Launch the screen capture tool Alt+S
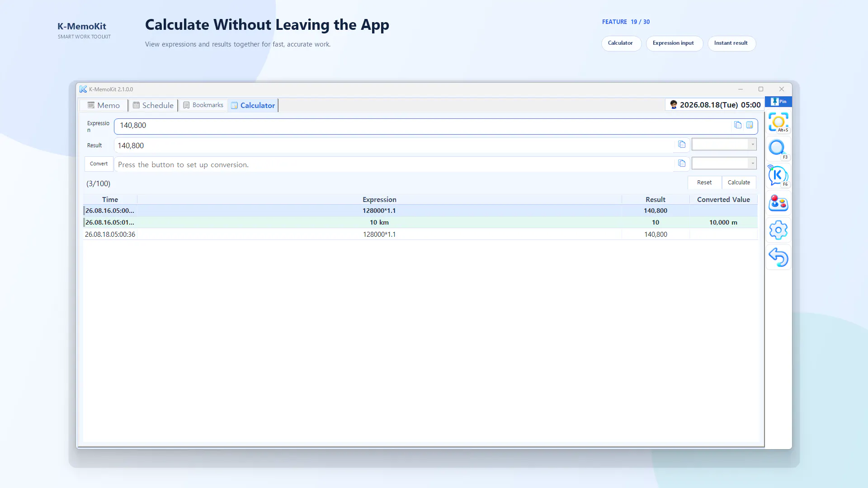This screenshot has height=488, width=868. pos(778,122)
